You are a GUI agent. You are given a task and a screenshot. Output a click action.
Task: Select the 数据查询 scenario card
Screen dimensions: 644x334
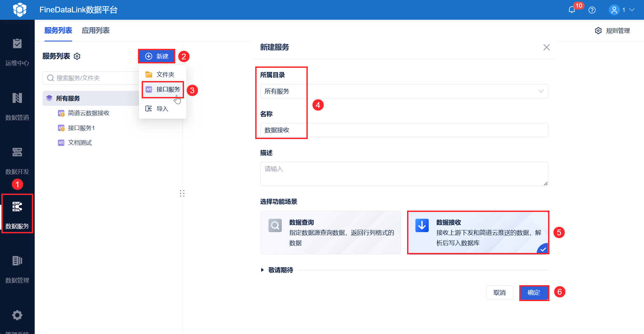coord(330,233)
